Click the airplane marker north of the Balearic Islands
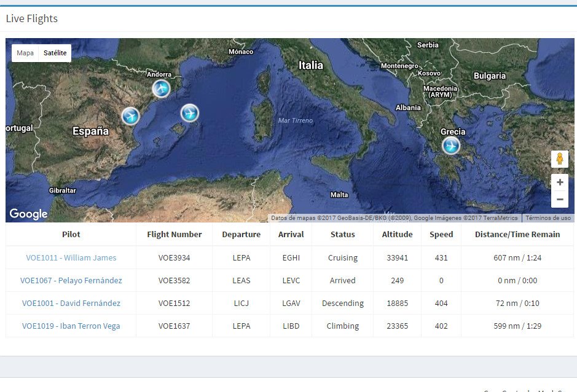Viewport: 577px width, 392px height. 190,113
